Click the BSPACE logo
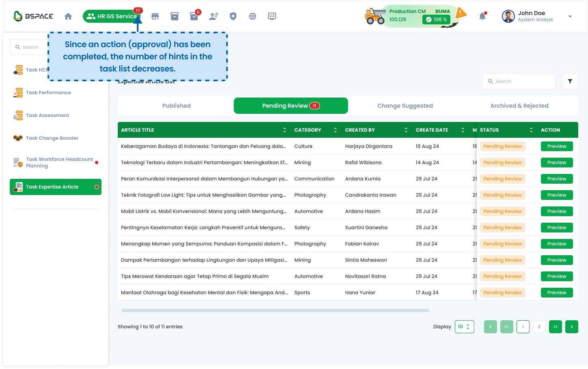 tap(33, 16)
